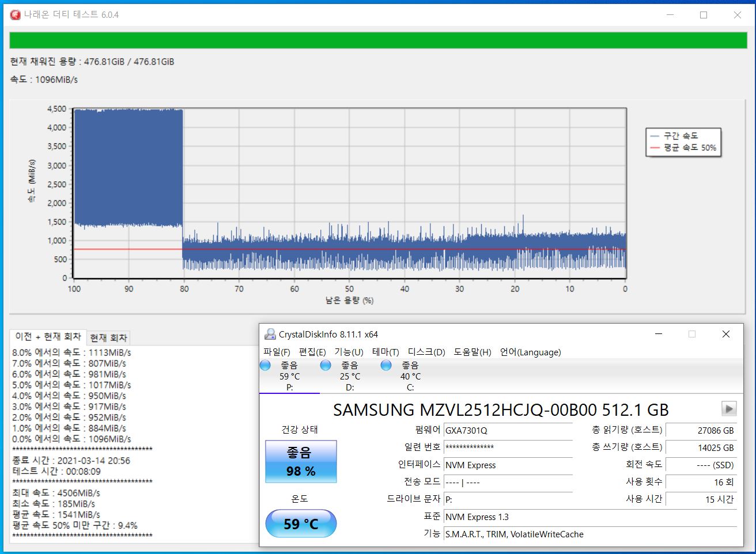Click the 테스트 시간 00:08:09 line

[56, 471]
